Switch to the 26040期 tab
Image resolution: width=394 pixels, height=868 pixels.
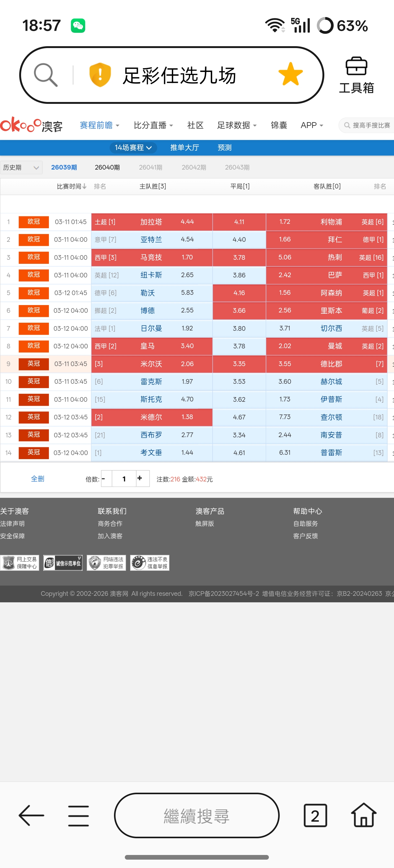pyautogui.click(x=107, y=167)
